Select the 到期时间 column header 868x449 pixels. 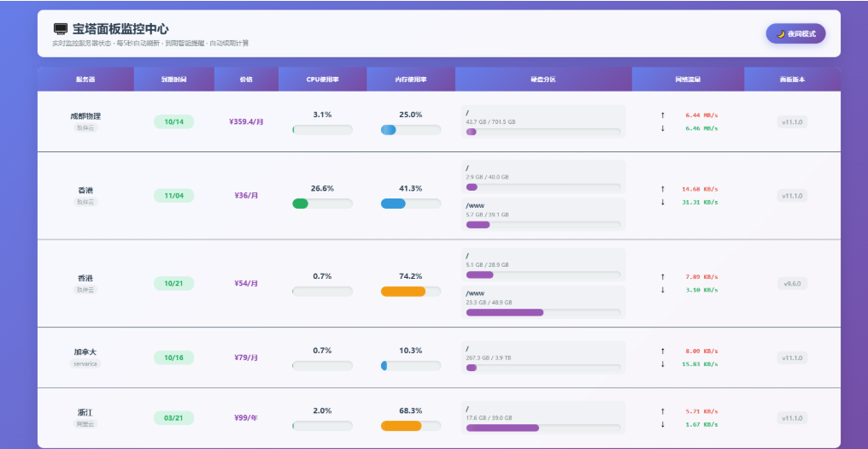click(173, 80)
